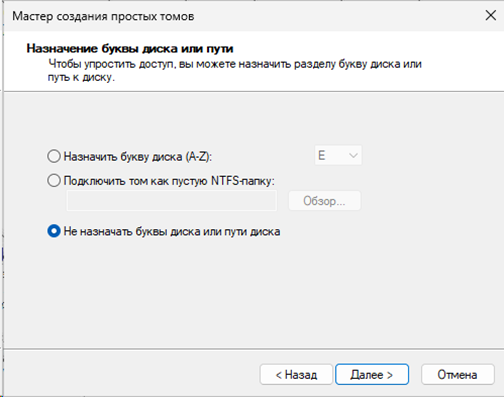The image size is (504, 397).
Task: Click the heading 'Назначение буквы диска или пути'
Action: click(x=130, y=49)
